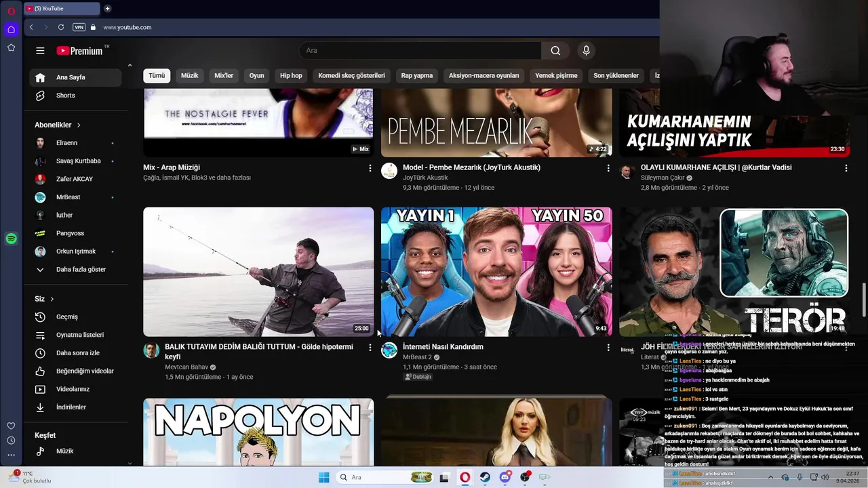This screenshot has width=868, height=488.
Task: Open the Windows Start menu
Action: pyautogui.click(x=323, y=477)
